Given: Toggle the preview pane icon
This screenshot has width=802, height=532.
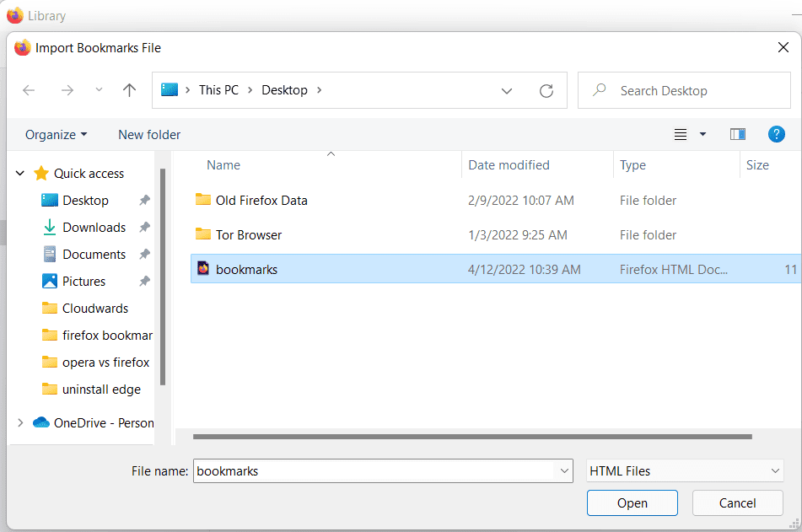Looking at the screenshot, I should pos(738,134).
